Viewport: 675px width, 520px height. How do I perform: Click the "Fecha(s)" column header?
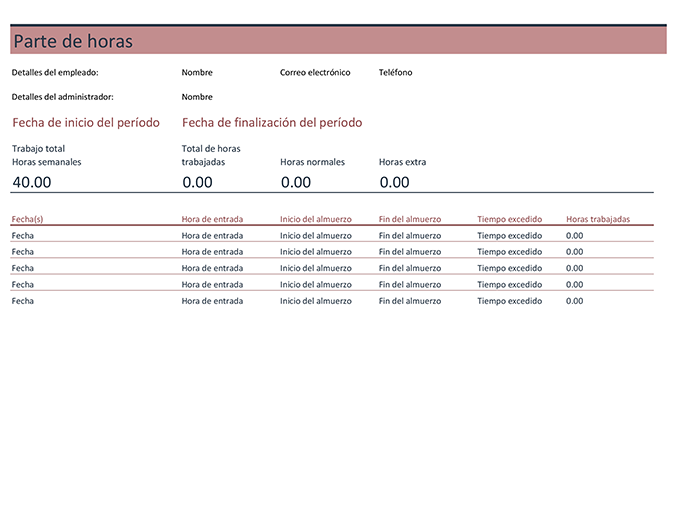27,218
